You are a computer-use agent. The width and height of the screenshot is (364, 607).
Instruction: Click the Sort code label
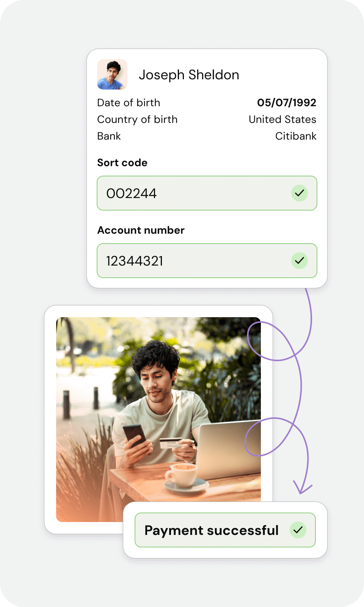tap(122, 163)
